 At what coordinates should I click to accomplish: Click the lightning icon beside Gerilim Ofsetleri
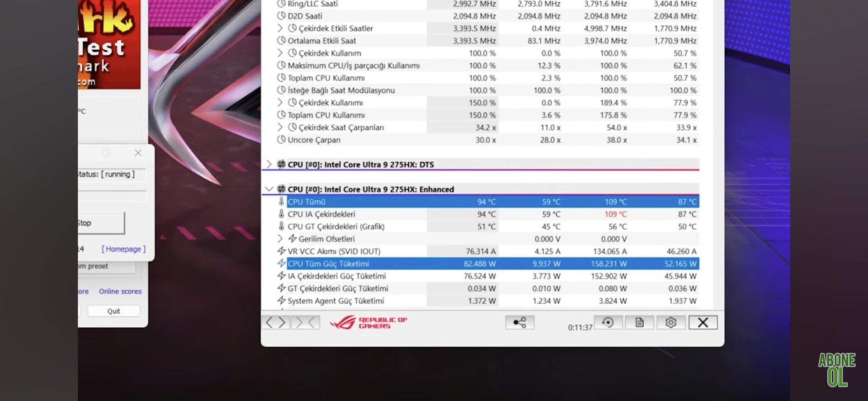click(x=292, y=238)
